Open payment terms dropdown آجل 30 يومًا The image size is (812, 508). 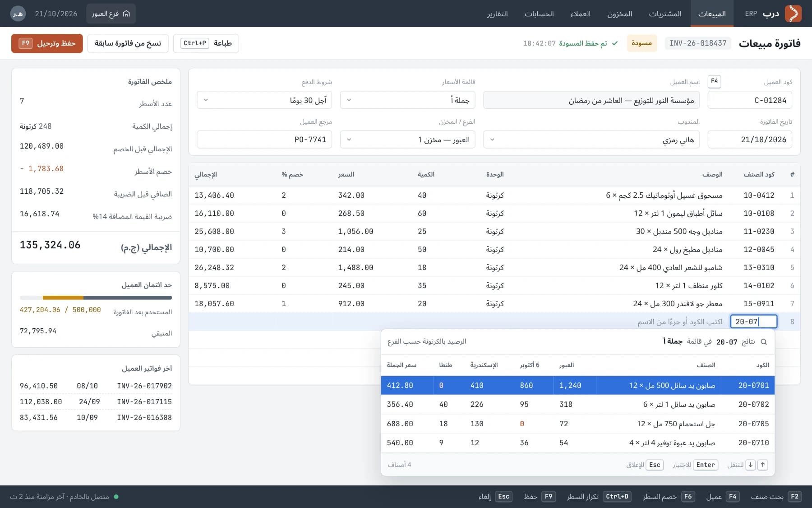point(264,100)
